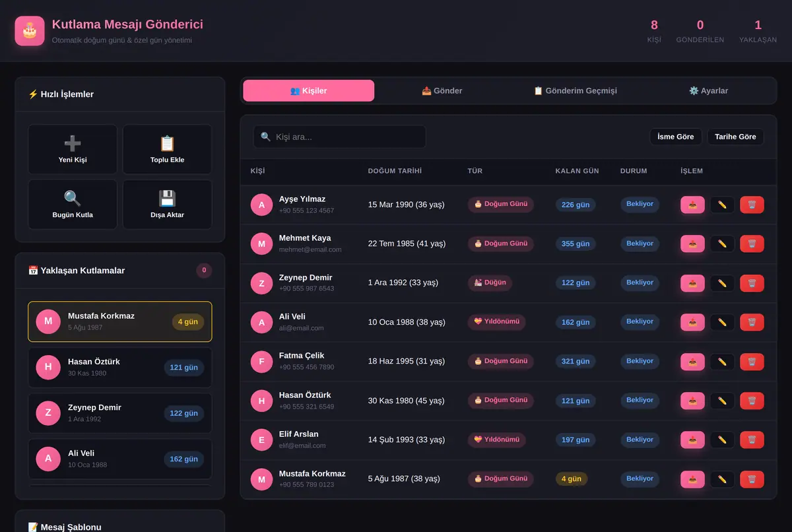Click the birthday cake app logo
The height and width of the screenshot is (532, 792).
coord(30,30)
